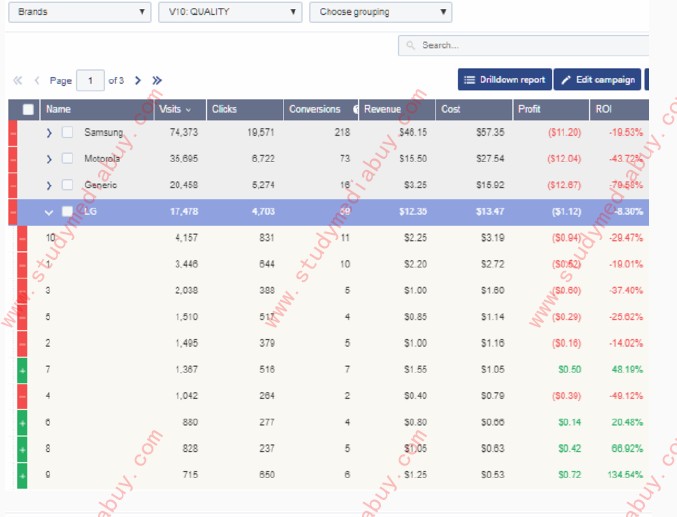The width and height of the screenshot is (677, 517).
Task: Click Generic profit ($12.67)
Action: tap(564, 185)
